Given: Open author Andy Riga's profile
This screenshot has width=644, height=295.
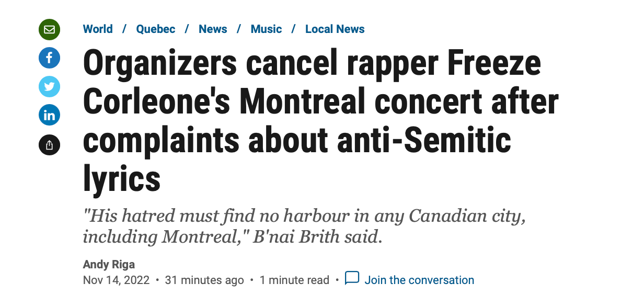Looking at the screenshot, I should point(109,265).
